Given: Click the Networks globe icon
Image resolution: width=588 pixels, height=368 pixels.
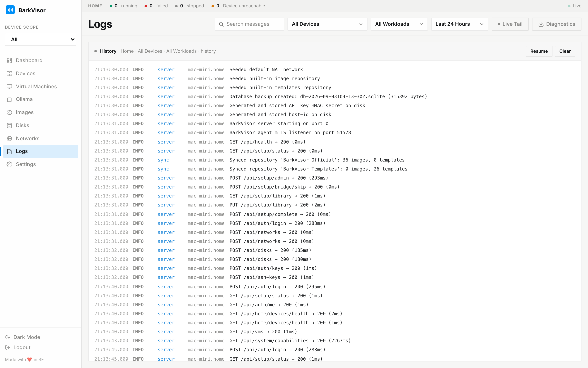Looking at the screenshot, I should [9, 138].
